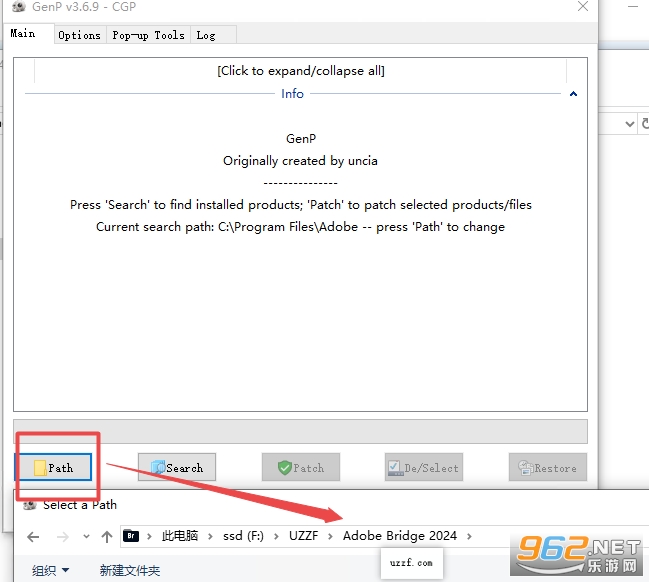Open dropdown arrow in background window
Viewport: 649px width, 582px height.
pos(630,124)
